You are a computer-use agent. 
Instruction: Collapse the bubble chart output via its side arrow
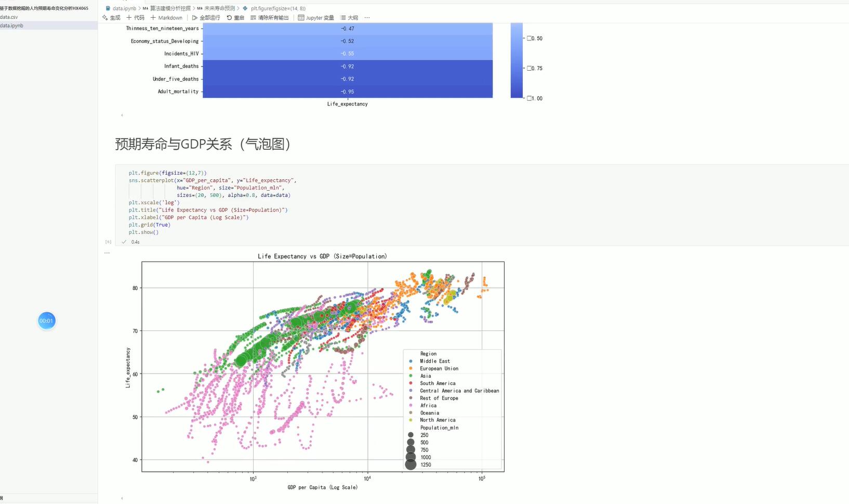[x=122, y=498]
